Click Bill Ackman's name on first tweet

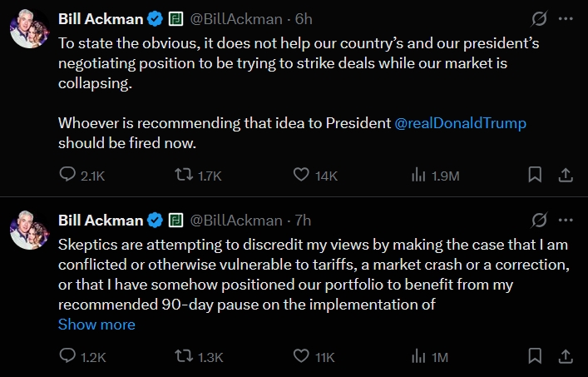coord(99,18)
